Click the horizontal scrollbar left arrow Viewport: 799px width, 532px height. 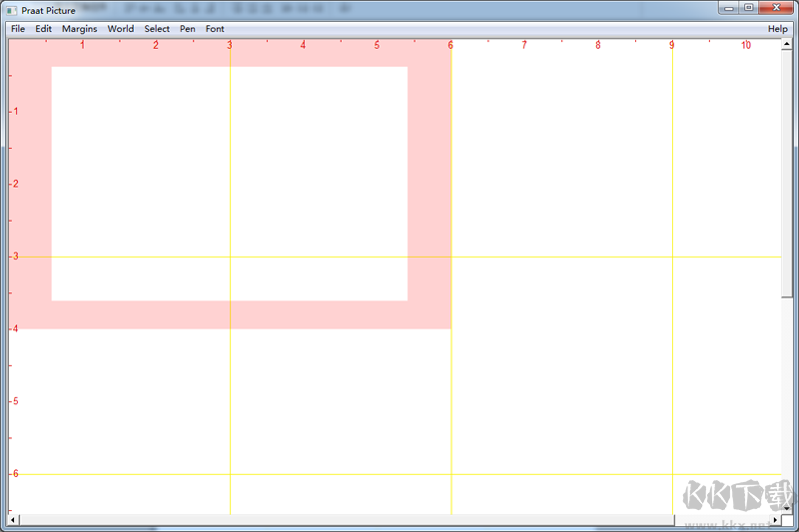pyautogui.click(x=13, y=520)
